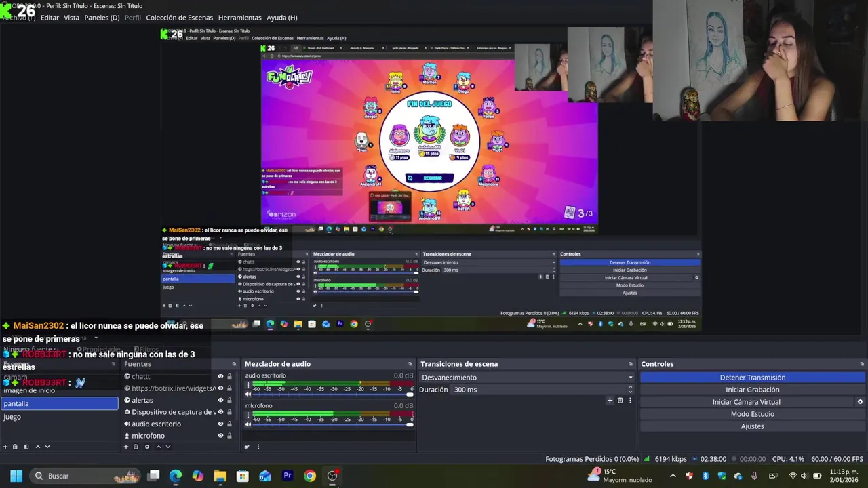
Task: Undock the Fuentes panel icon
Action: 235,364
